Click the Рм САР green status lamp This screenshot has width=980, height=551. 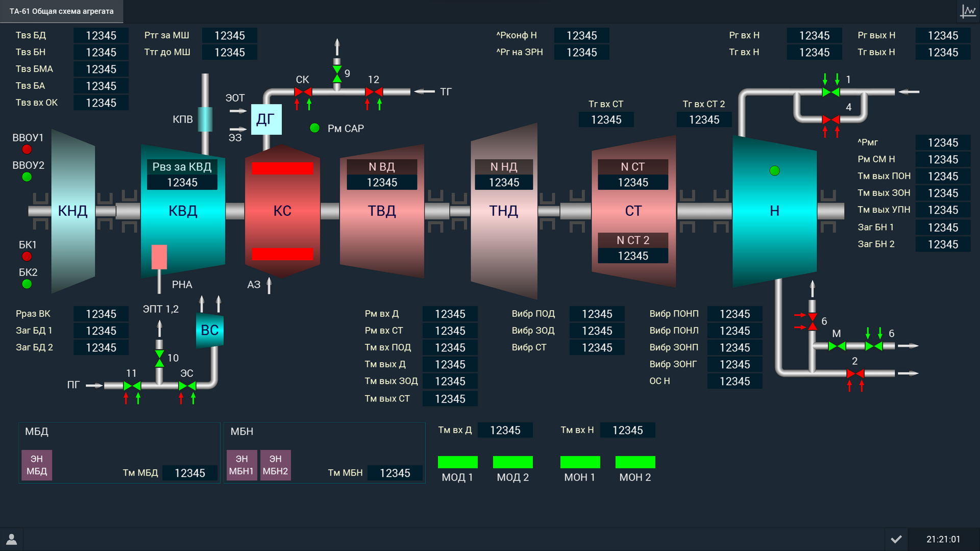(315, 128)
